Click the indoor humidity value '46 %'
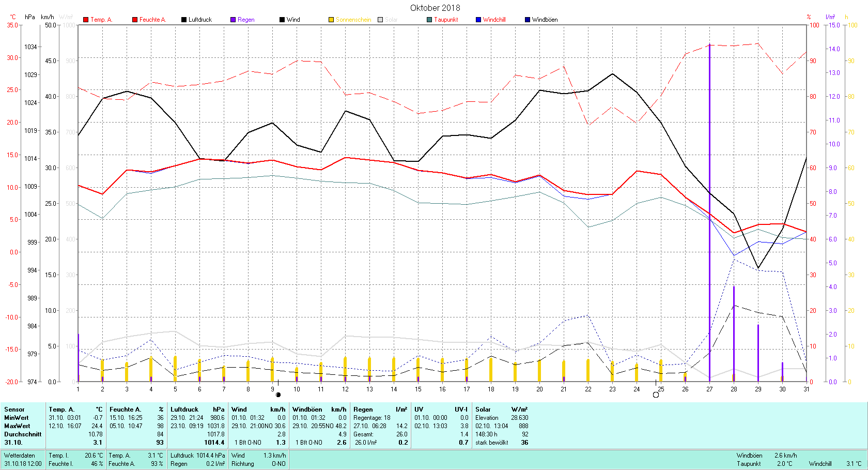Image resolution: width=868 pixels, height=470 pixels. [97, 464]
